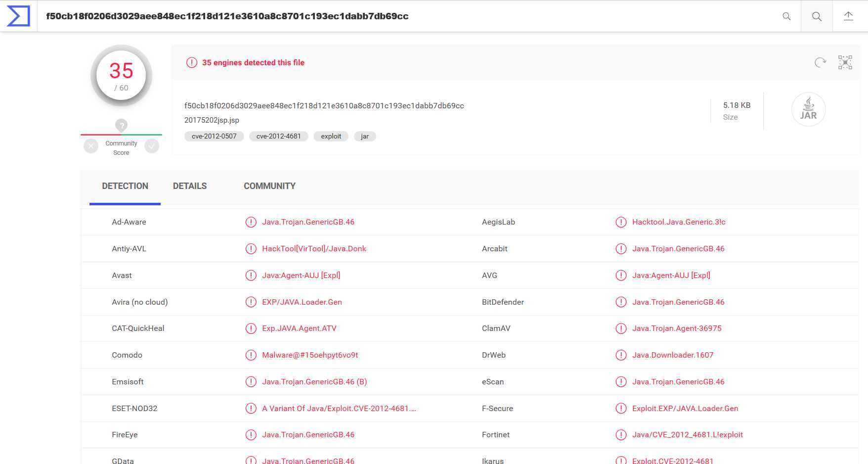The width and height of the screenshot is (868, 464).
Task: Click the 5.18 KB size value
Action: 737,105
